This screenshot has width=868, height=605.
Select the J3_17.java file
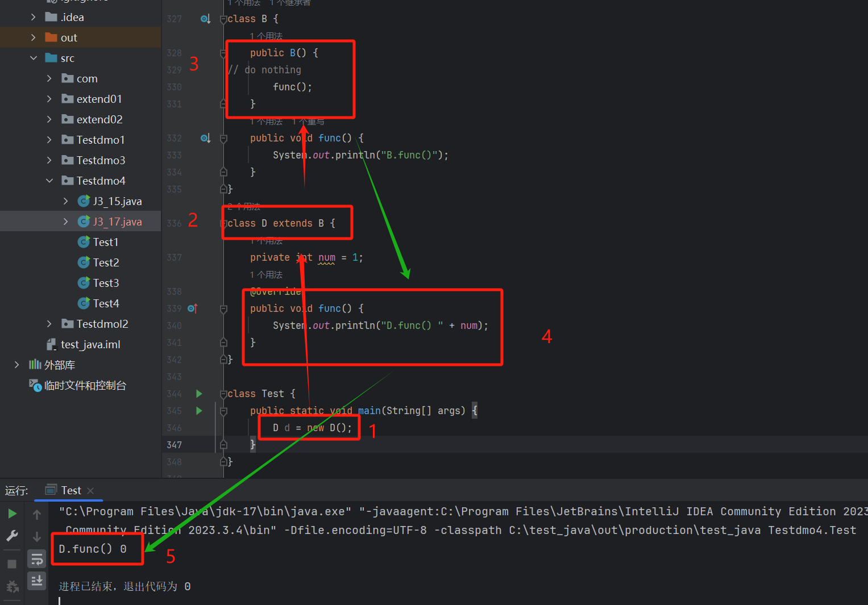[117, 222]
